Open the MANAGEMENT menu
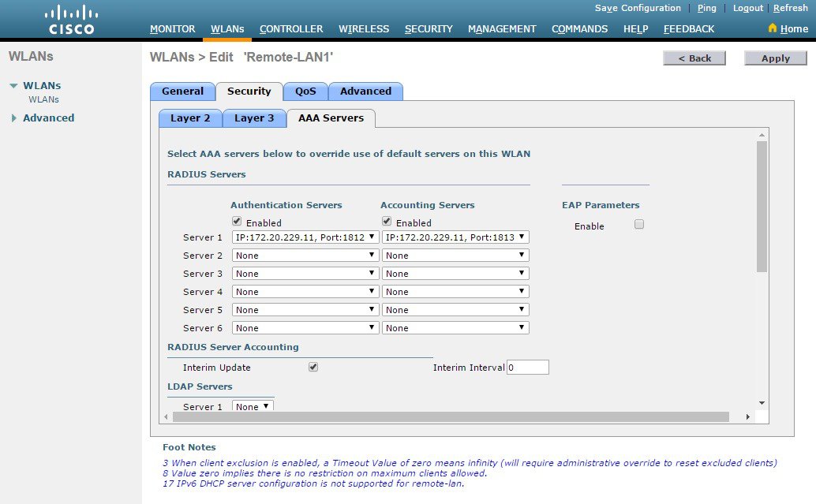This screenshot has height=504, width=816. (502, 29)
